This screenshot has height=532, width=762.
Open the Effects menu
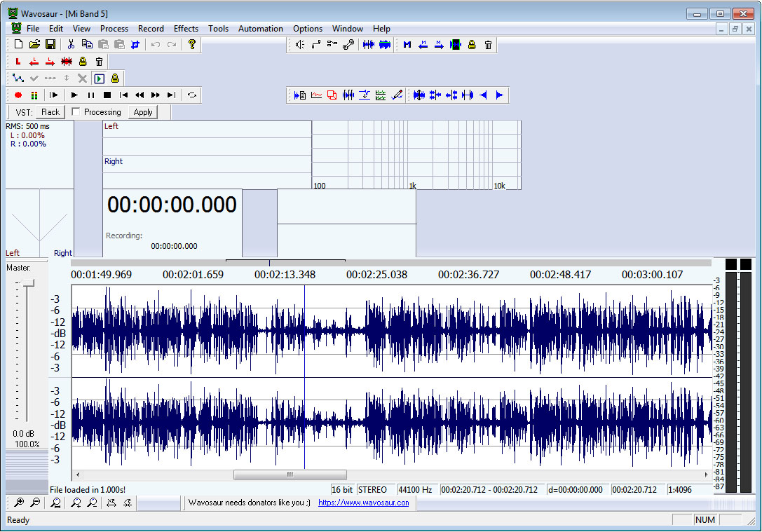186,29
